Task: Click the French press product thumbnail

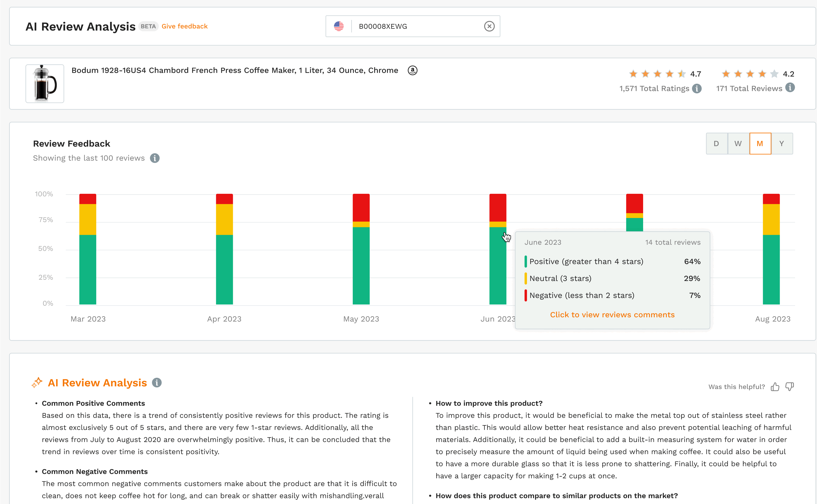Action: [x=45, y=83]
